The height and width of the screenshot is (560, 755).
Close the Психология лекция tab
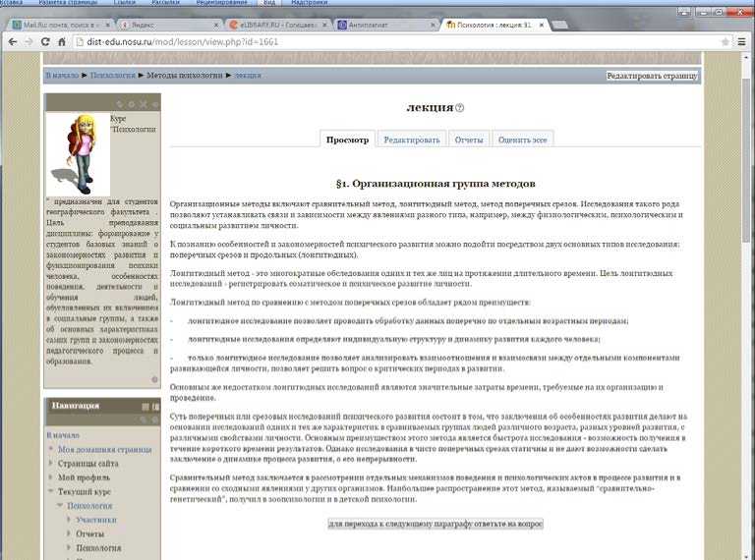point(542,25)
